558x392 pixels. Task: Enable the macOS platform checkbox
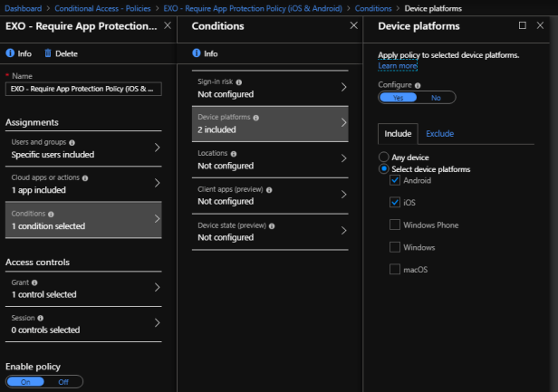[395, 269]
